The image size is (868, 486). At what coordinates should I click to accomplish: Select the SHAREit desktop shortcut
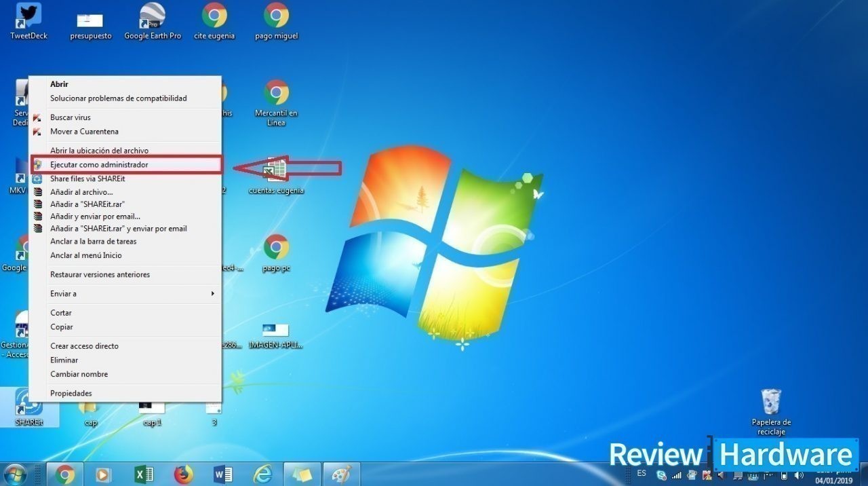coord(29,407)
